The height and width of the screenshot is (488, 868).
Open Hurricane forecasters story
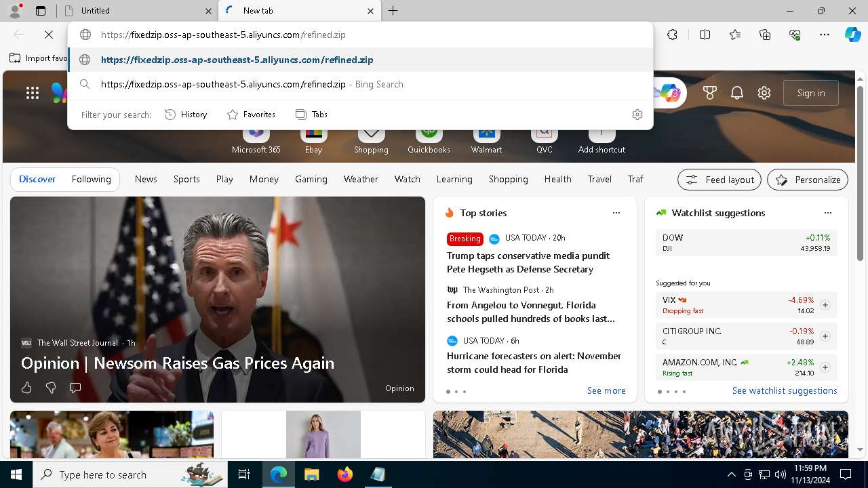click(x=534, y=363)
